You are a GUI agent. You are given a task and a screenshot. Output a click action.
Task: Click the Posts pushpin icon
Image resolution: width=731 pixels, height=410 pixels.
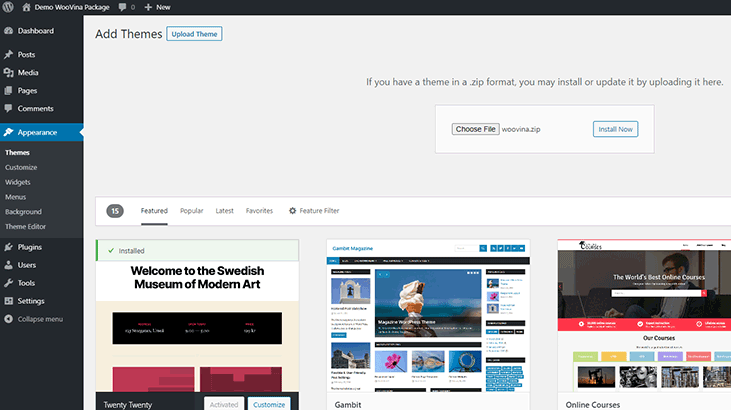click(x=8, y=55)
